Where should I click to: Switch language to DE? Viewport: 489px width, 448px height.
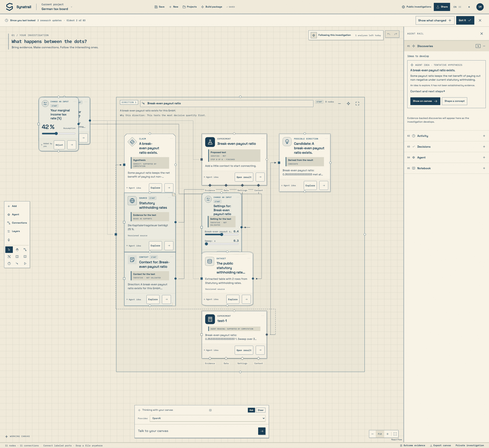pos(460,7)
